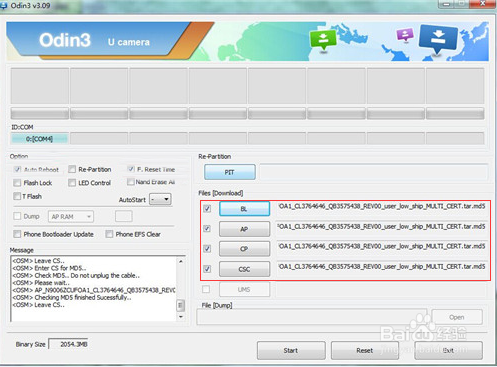Click the first empty device slot box
This screenshot has height=367, width=497.
pos(40,86)
